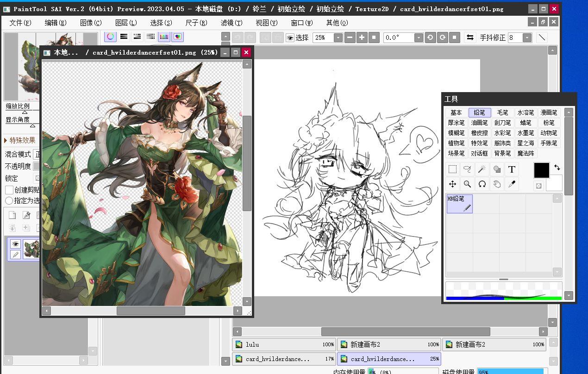Select the 油画笔 brush group
This screenshot has height=374, width=588.
click(479, 123)
